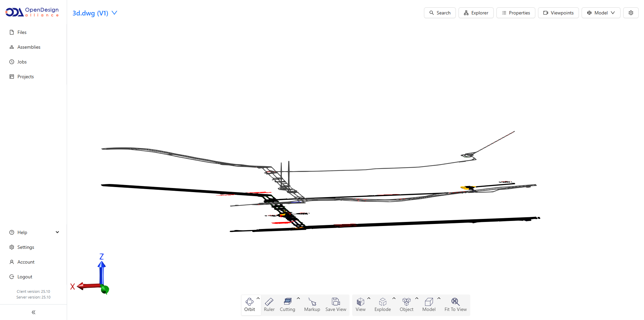Open the gear settings button top right

pyautogui.click(x=631, y=13)
